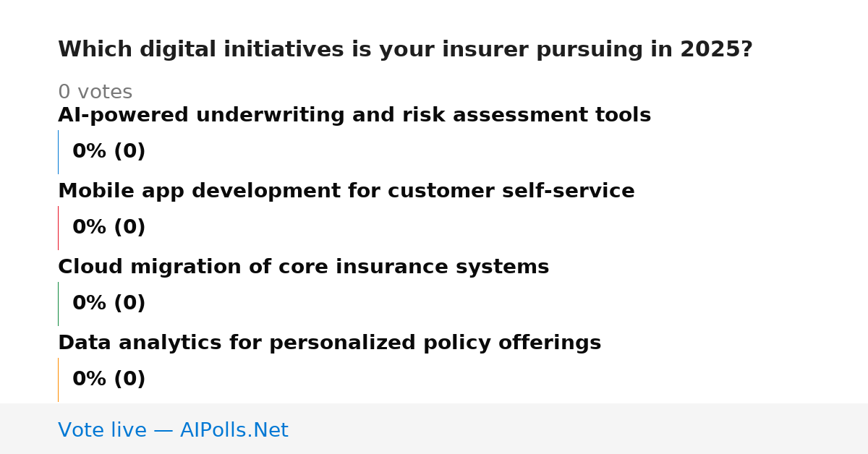The height and width of the screenshot is (454, 868).
Task: Click the green bar for Cloud migration
Action: (58, 304)
